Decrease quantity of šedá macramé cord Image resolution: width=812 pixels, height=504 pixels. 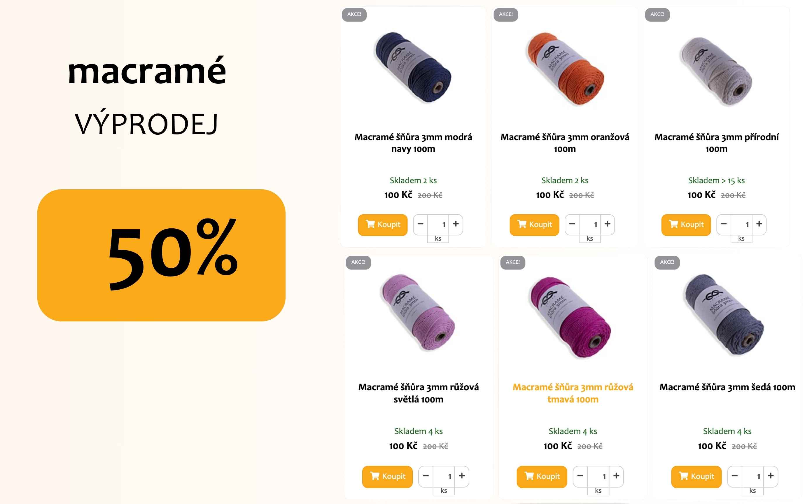pyautogui.click(x=735, y=476)
